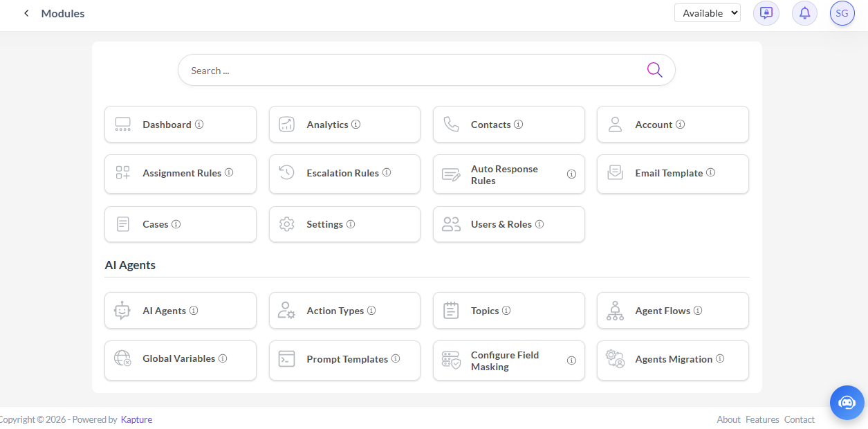The width and height of the screenshot is (868, 429).
Task: Click the back arrow beside Modules
Action: coord(26,13)
